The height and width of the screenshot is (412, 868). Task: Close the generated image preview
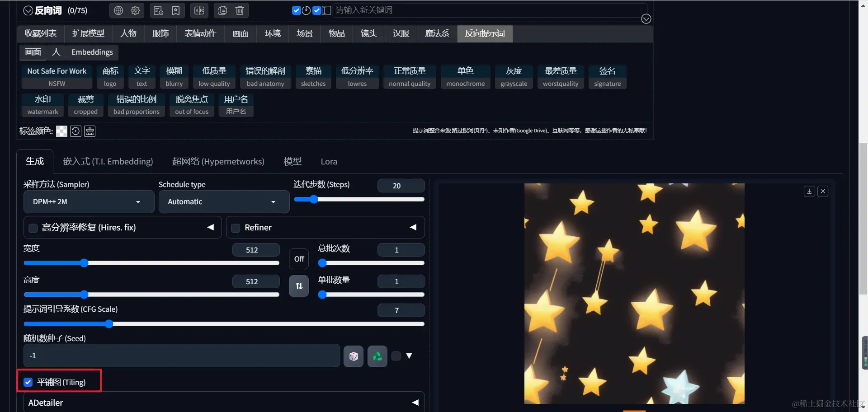(823, 192)
